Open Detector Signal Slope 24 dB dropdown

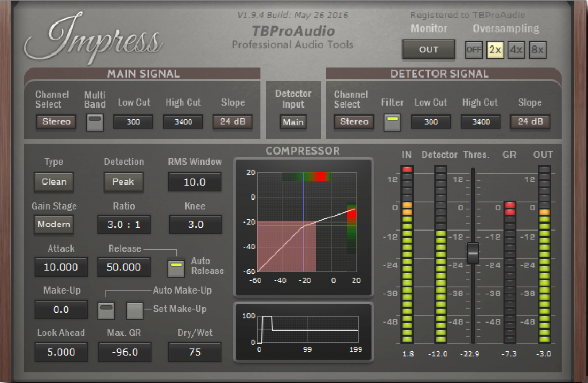[x=530, y=121]
